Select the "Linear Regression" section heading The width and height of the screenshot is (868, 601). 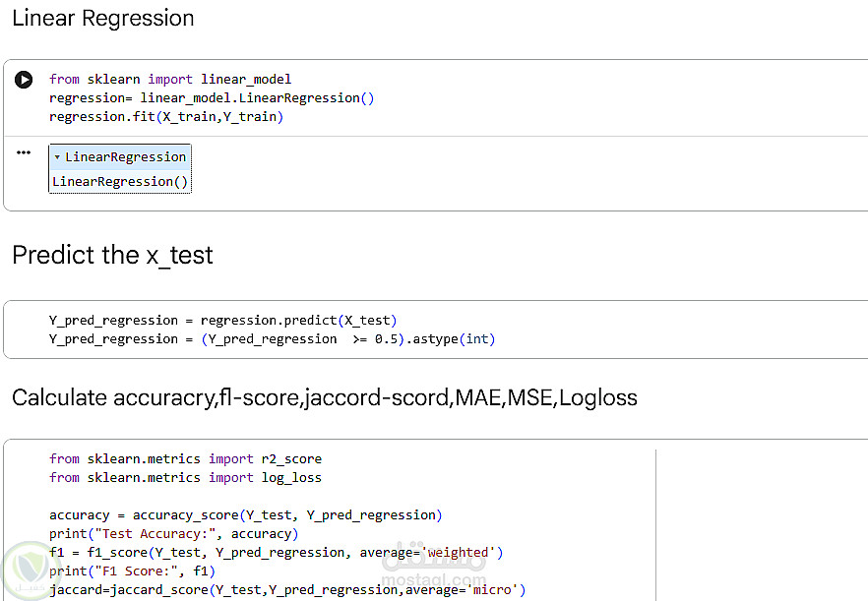click(x=102, y=18)
